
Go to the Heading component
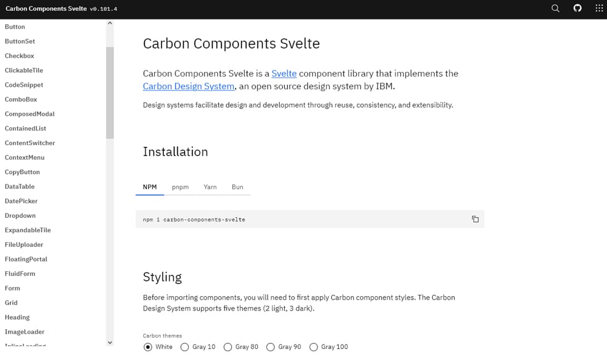click(17, 317)
